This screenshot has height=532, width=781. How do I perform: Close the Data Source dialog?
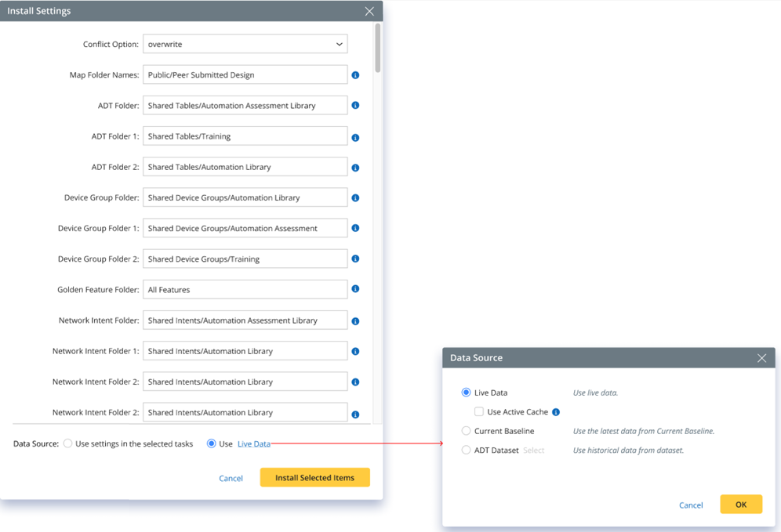tap(761, 358)
